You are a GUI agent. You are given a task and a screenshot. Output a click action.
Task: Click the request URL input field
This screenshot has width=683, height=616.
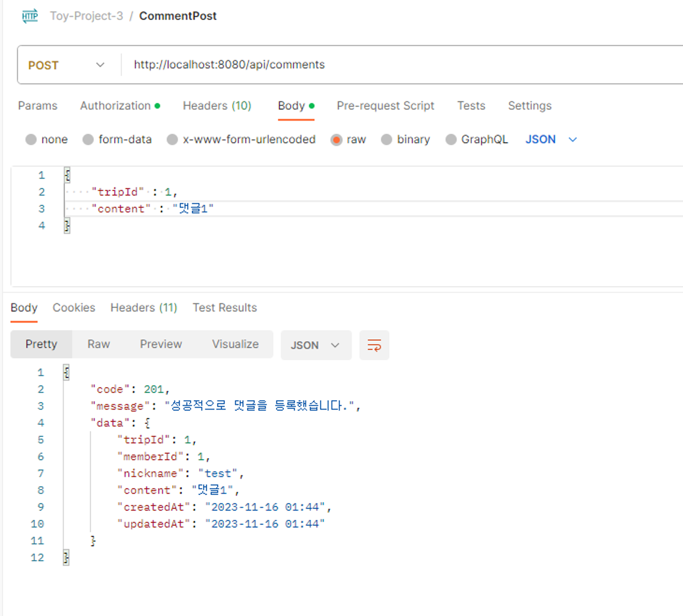pos(376,65)
